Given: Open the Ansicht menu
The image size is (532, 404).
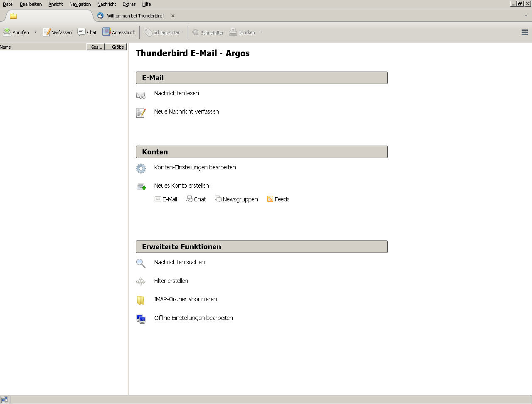Looking at the screenshot, I should (x=56, y=4).
